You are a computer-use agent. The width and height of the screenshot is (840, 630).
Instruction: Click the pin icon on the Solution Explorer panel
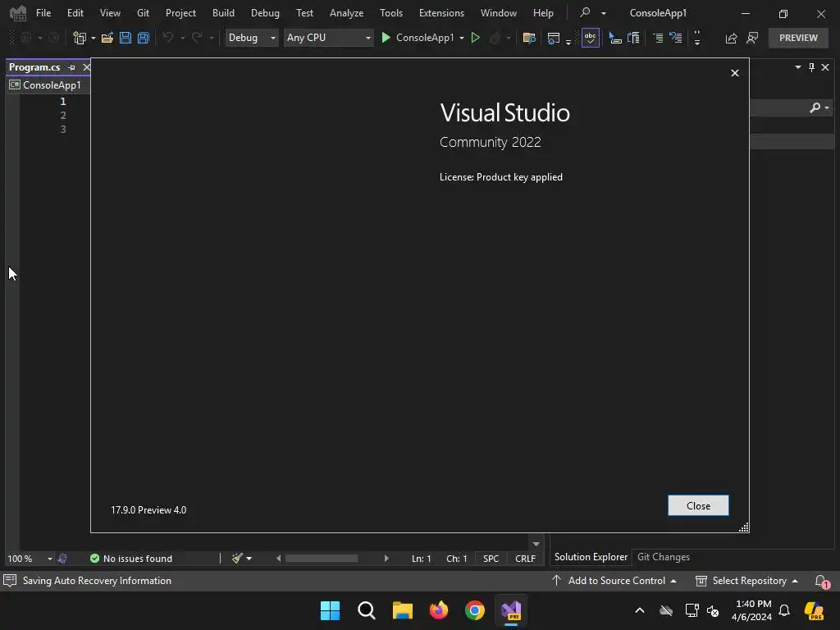[811, 67]
